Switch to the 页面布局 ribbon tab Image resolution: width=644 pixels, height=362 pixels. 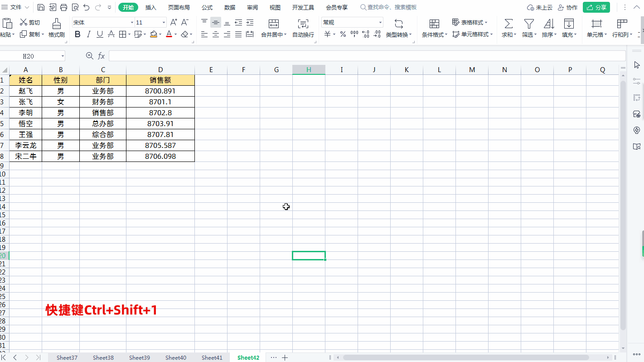pos(179,7)
